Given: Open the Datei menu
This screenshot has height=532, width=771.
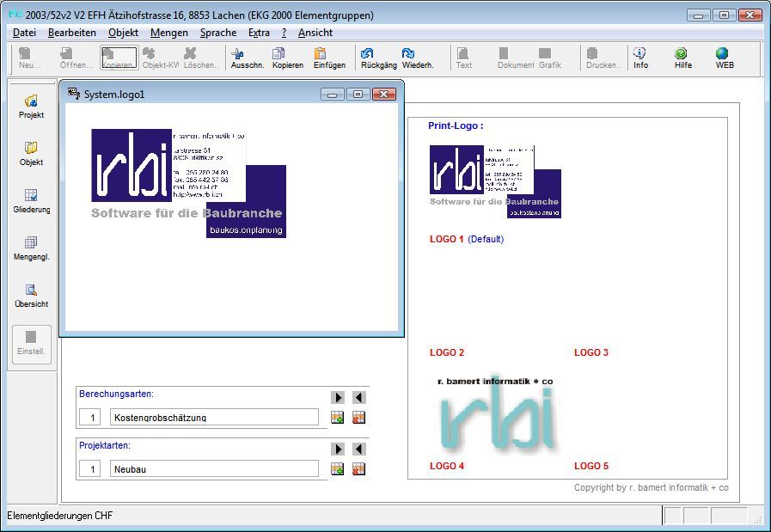Looking at the screenshot, I should [24, 33].
